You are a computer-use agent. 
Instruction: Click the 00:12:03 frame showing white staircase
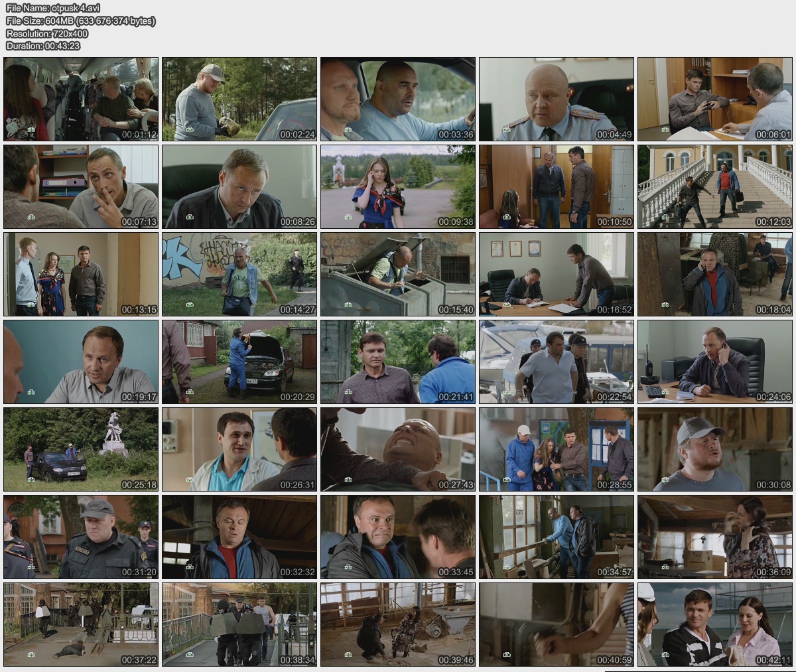click(x=715, y=186)
